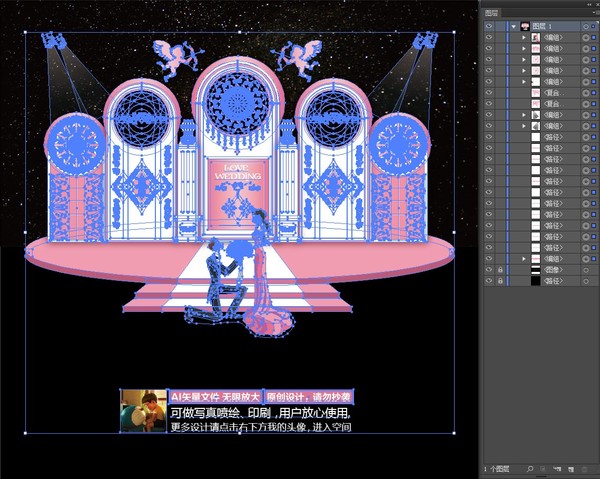Select the 图层 1 layer name
Image resolution: width=600 pixels, height=479 pixels.
(x=542, y=26)
